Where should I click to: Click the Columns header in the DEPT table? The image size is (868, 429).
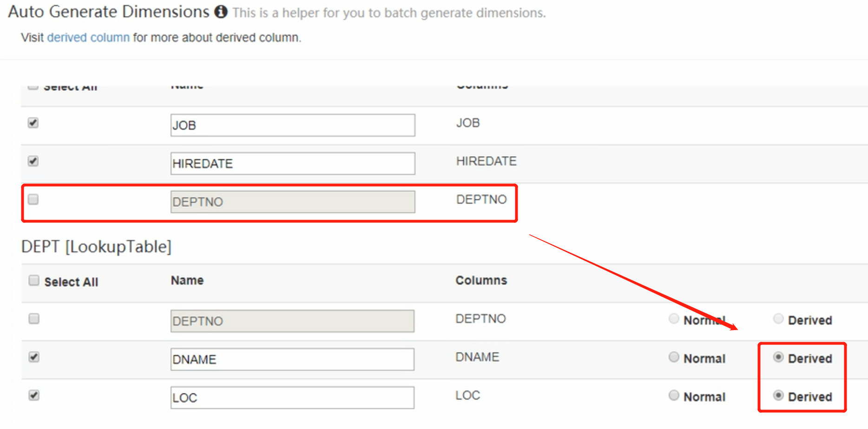pyautogui.click(x=481, y=280)
